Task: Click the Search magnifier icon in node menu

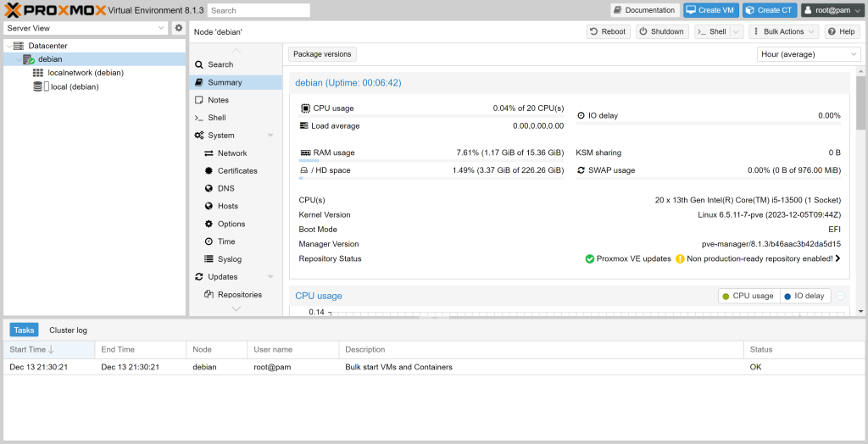Action: [199, 64]
